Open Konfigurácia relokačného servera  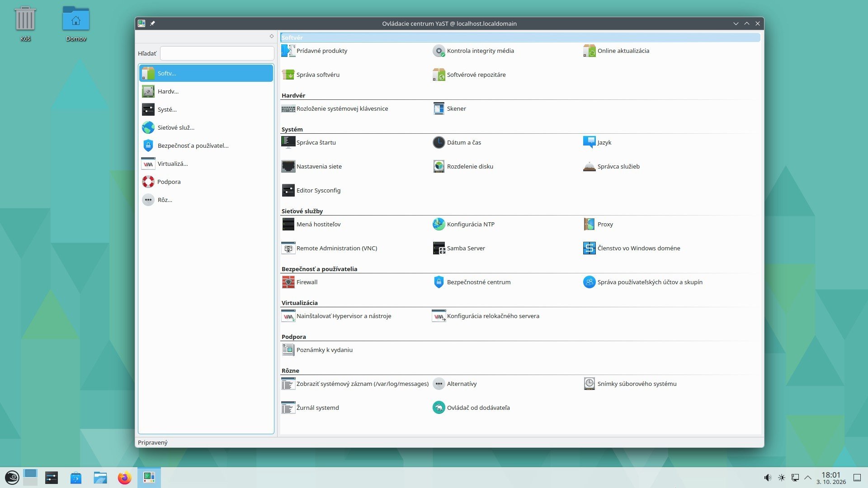coord(486,316)
